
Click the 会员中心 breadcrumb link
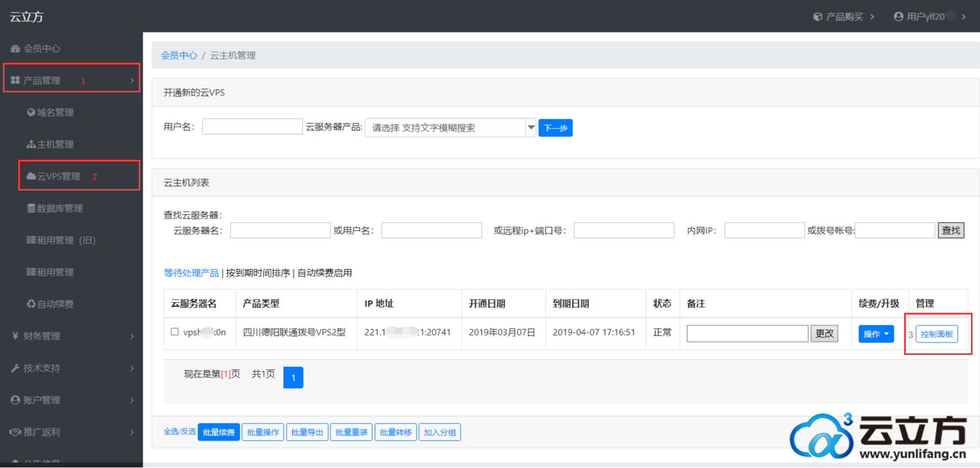click(x=179, y=55)
